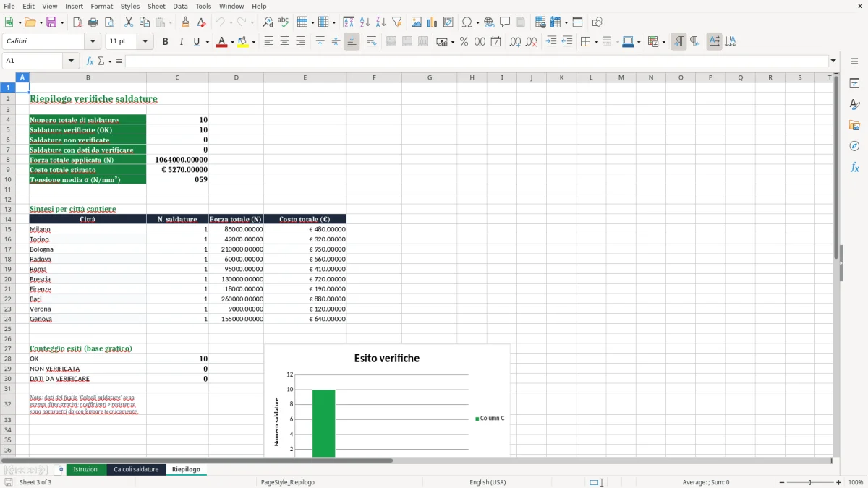Click the 100% zoom level
The image size is (868, 488).
pos(856,482)
